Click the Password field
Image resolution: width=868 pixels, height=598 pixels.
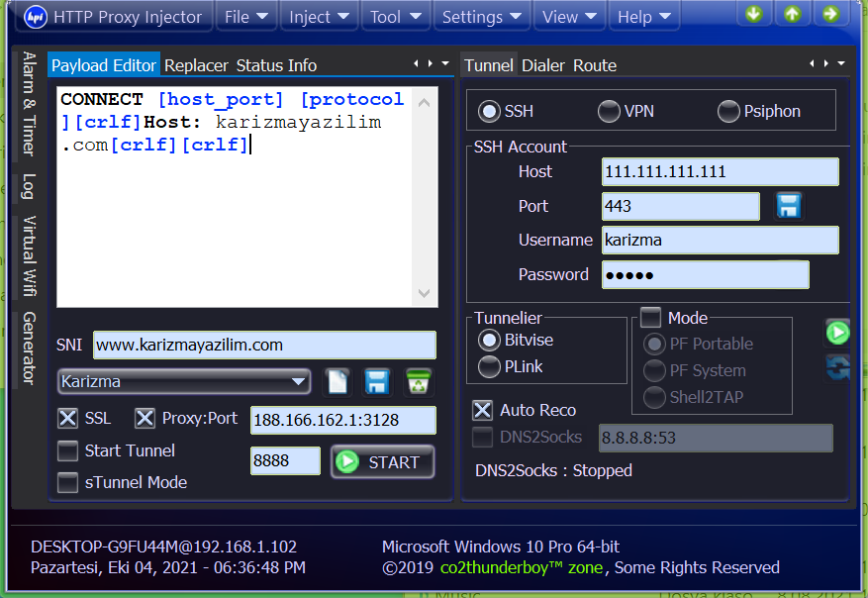pos(706,274)
